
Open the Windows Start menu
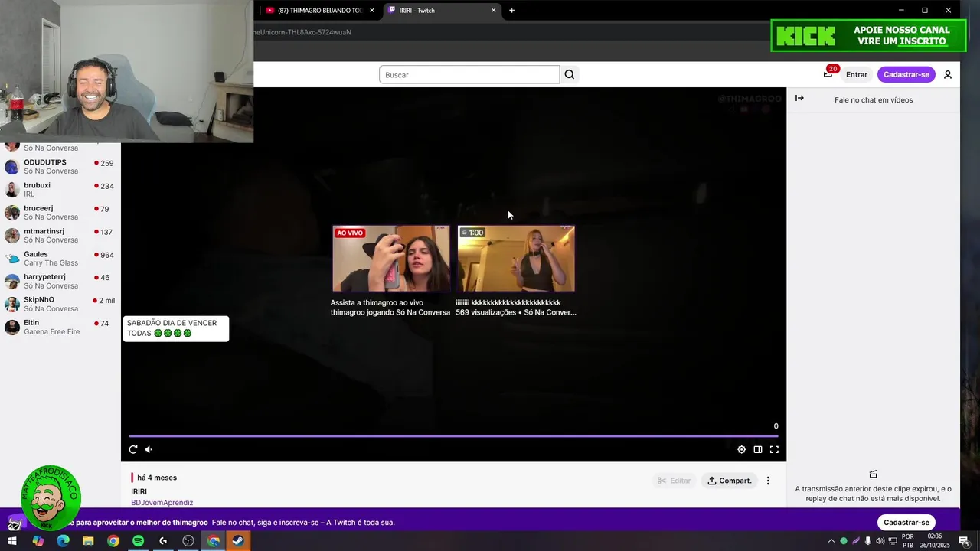(x=12, y=541)
